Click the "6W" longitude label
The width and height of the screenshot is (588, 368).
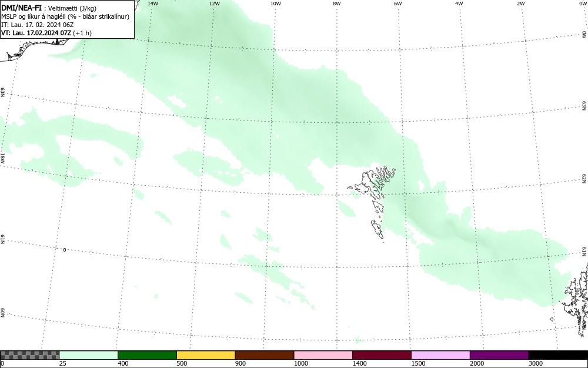click(x=398, y=4)
